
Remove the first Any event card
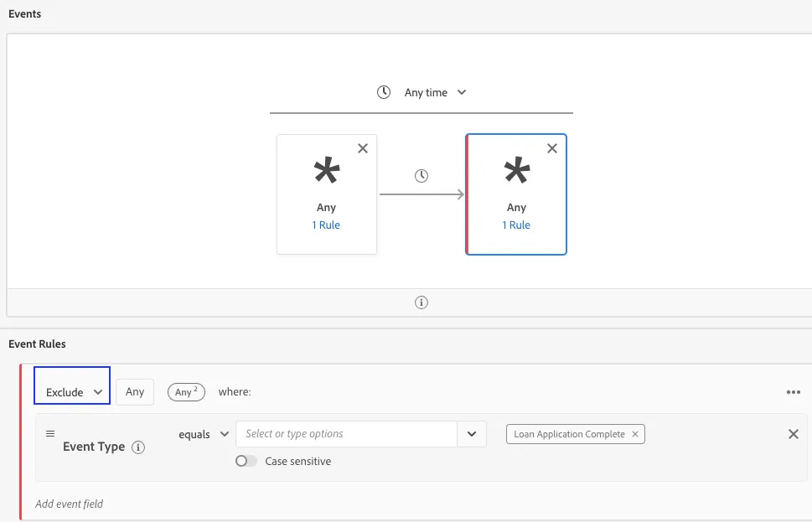(x=363, y=148)
